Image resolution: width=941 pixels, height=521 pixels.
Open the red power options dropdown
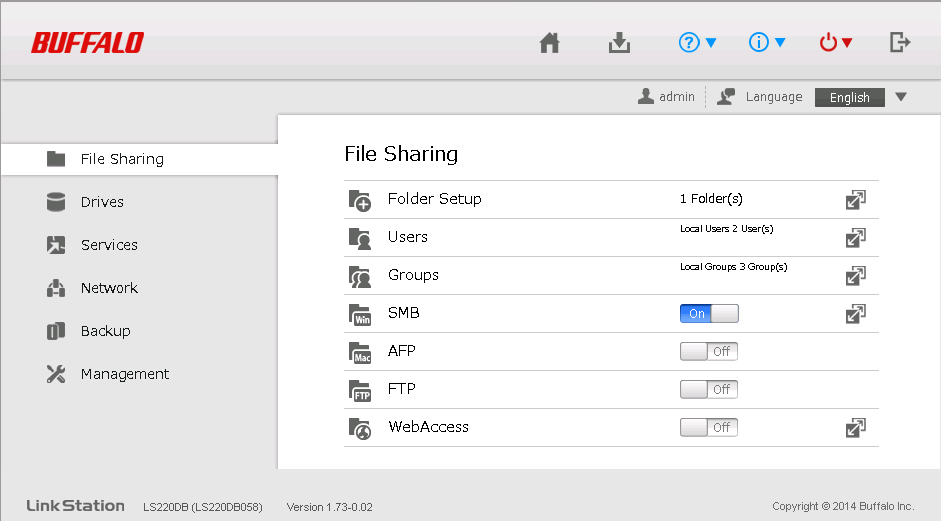click(835, 43)
